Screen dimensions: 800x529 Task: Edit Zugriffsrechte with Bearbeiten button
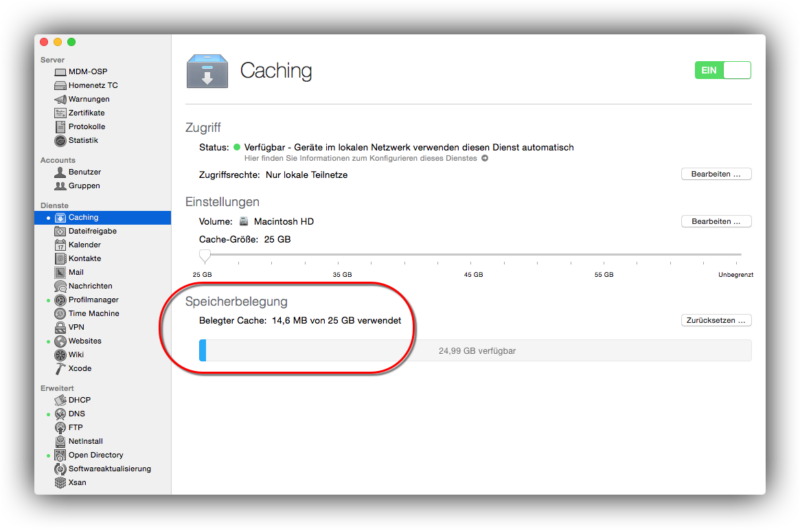[716, 174]
